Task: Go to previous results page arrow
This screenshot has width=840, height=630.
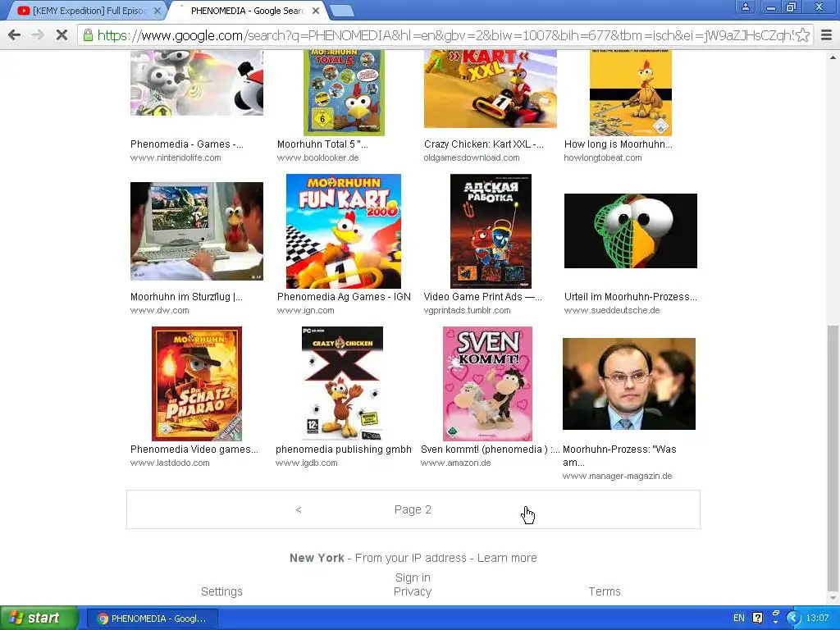Action: 299,509
